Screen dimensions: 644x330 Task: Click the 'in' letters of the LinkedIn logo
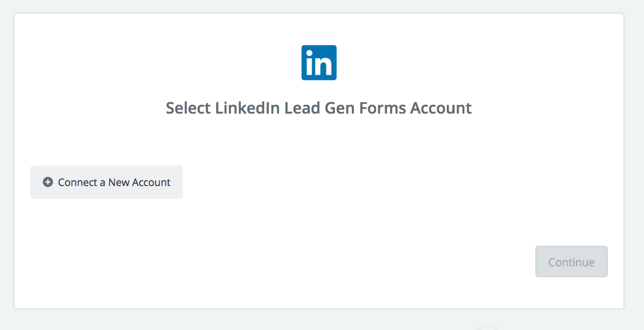pyautogui.click(x=319, y=65)
